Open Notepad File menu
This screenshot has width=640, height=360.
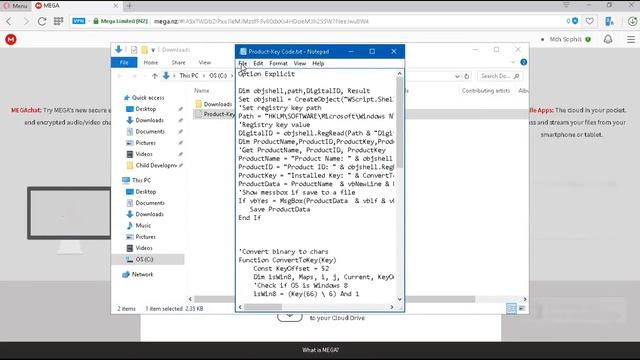tap(242, 63)
